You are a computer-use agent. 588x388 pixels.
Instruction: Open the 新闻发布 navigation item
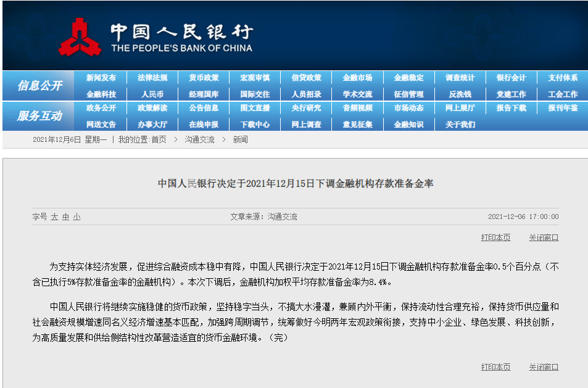pyautogui.click(x=101, y=78)
